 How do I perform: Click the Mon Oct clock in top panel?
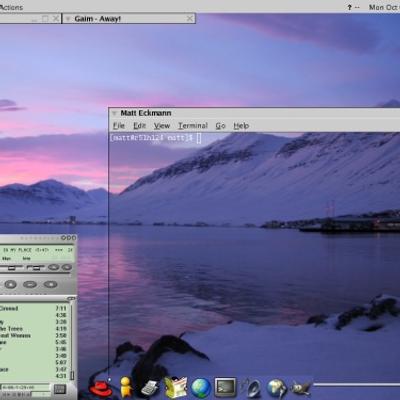pyautogui.click(x=384, y=7)
